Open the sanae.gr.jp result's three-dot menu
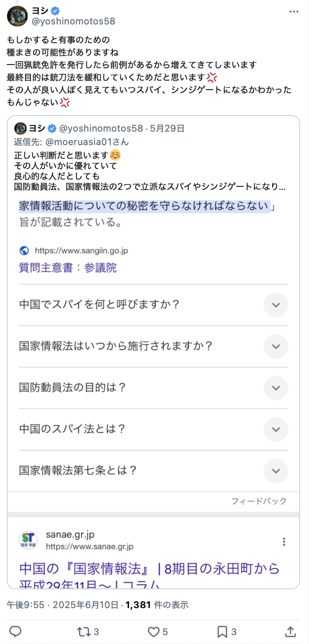The image size is (309, 644). pyautogui.click(x=284, y=542)
